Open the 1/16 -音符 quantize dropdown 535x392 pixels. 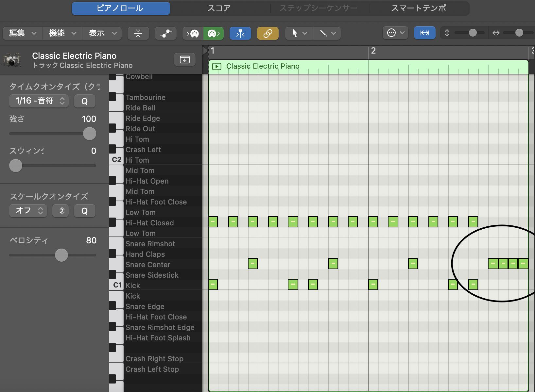[x=39, y=101]
